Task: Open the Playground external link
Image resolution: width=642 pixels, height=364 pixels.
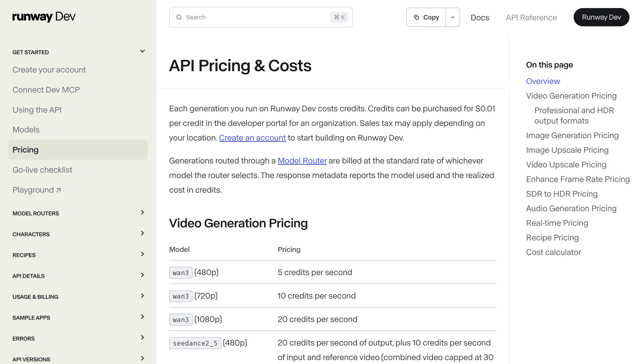Action: coord(37,190)
